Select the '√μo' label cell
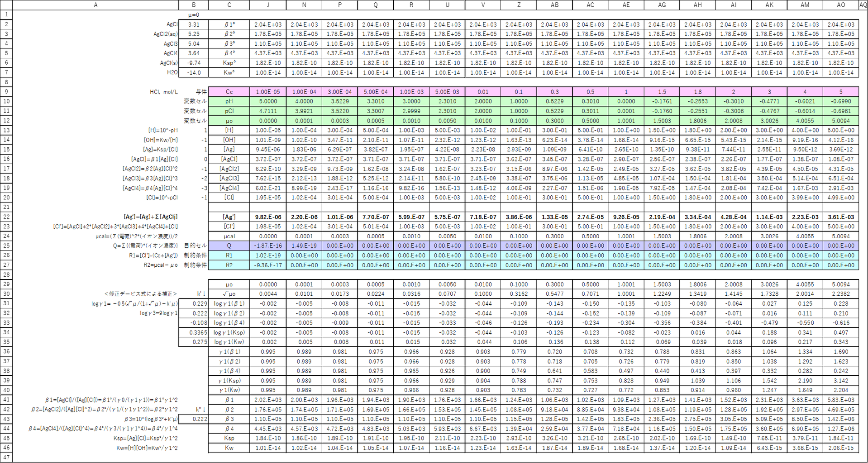Screen dimensions: 868x463 click(229, 294)
